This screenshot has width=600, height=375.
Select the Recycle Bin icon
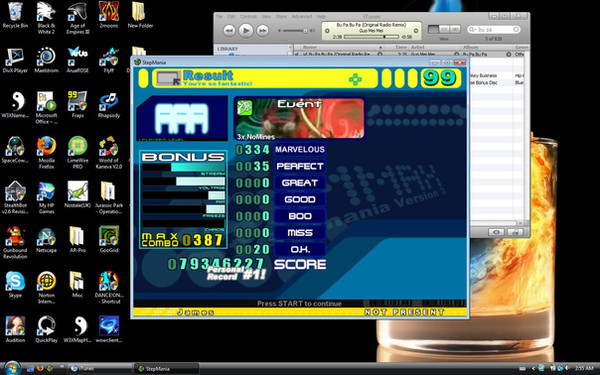pos(15,15)
